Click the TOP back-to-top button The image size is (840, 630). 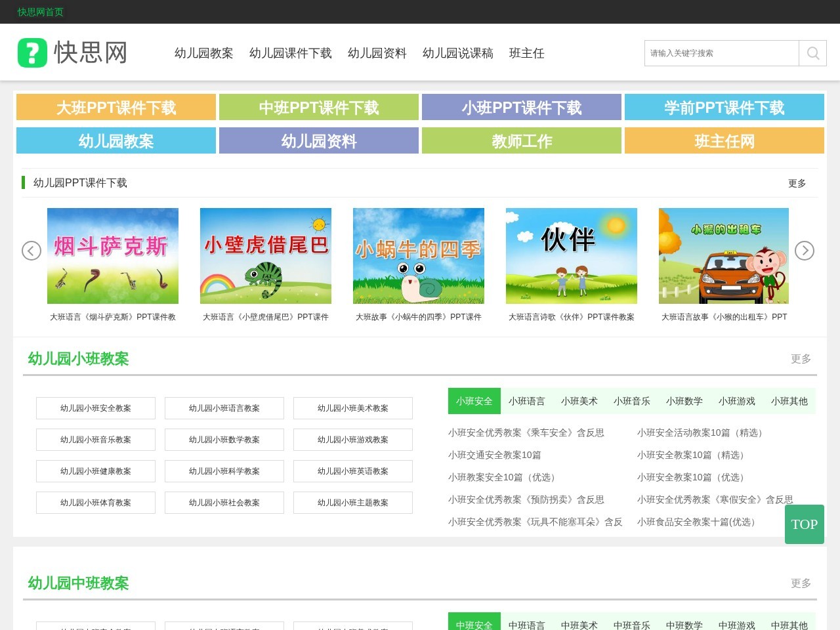(804, 524)
